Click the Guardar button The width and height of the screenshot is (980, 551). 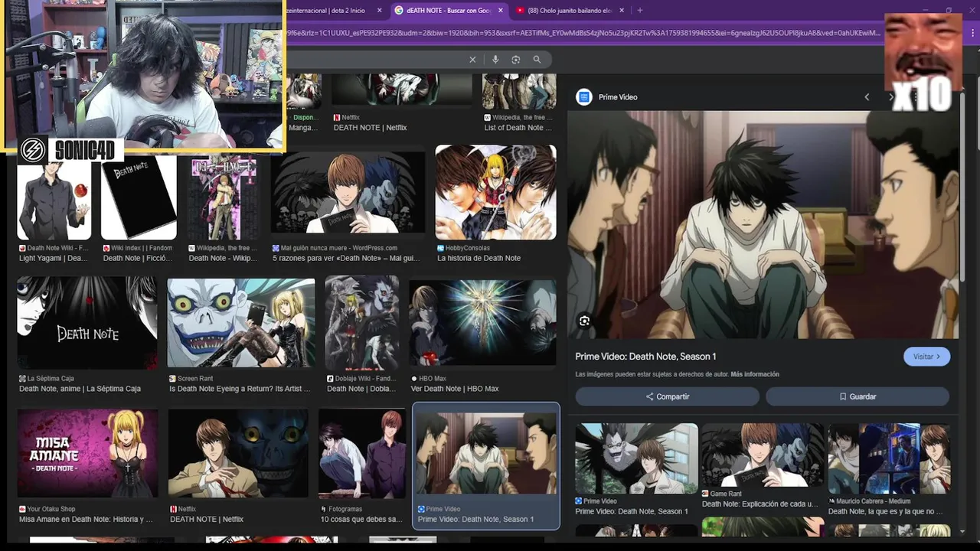[857, 396]
